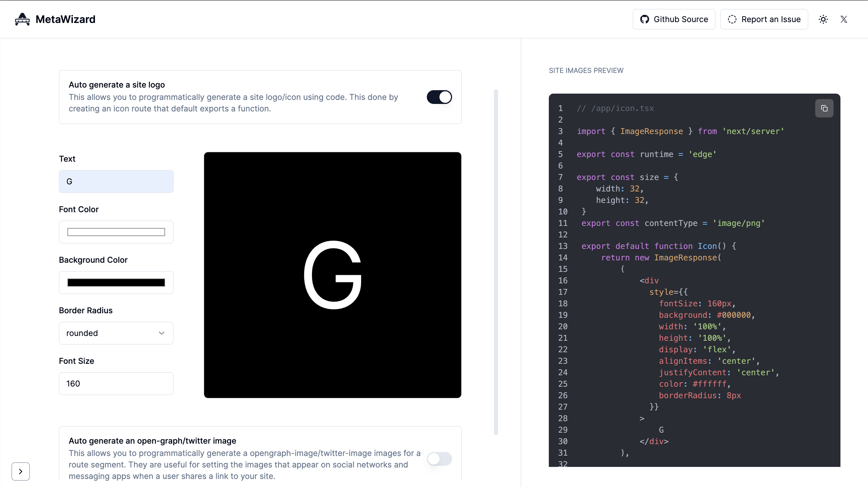This screenshot has width=868, height=487.
Task: Click the vertical scrollbar of the form panel
Action: [496, 262]
